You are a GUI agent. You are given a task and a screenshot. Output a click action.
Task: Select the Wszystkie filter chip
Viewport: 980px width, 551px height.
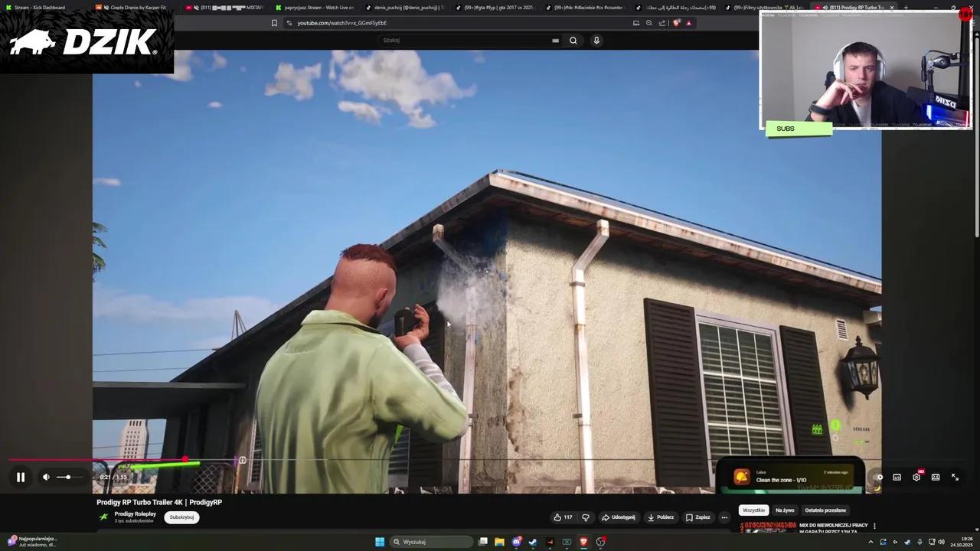pos(754,510)
